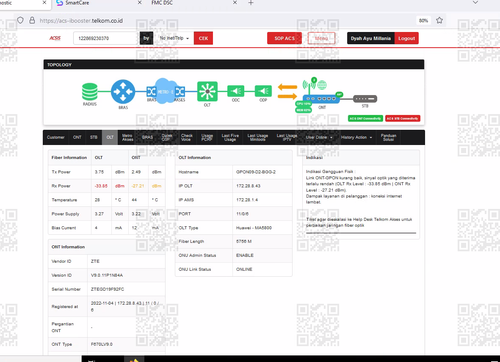The width and height of the screenshot is (500, 362).
Task: Close the FMC DSC browser tab
Action: coord(235,3)
